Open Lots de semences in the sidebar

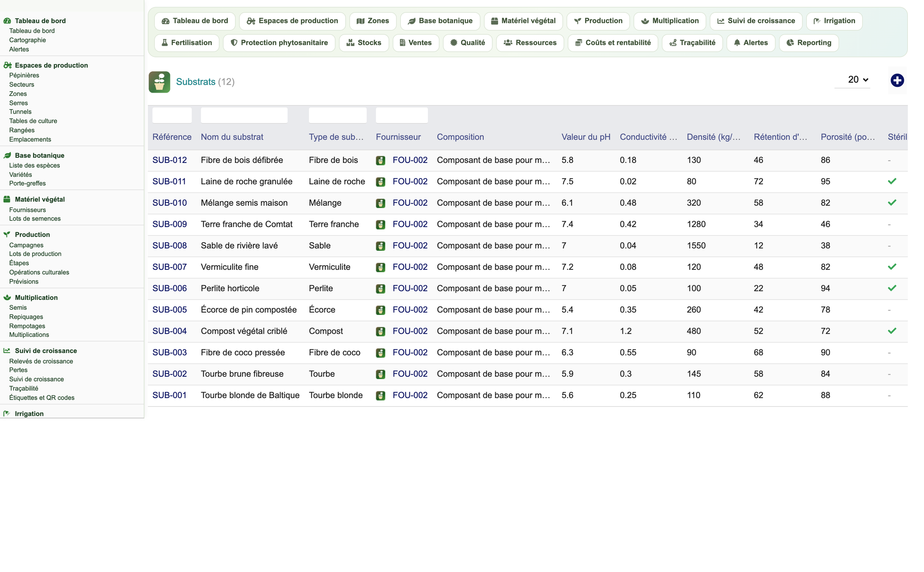[35, 219]
